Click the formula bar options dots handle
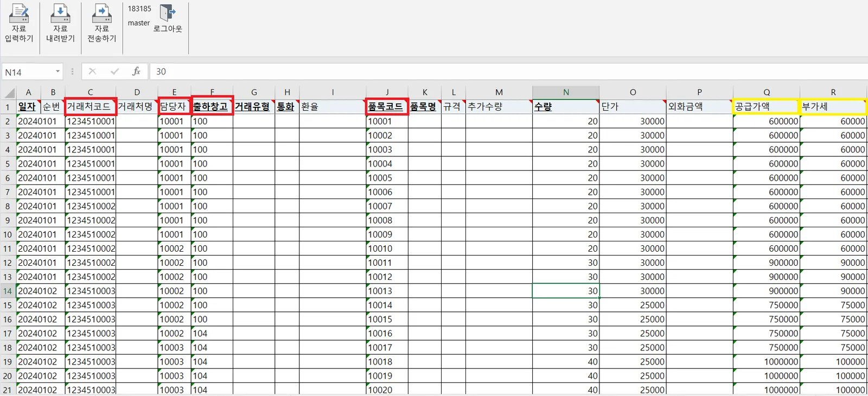The height and width of the screenshot is (396, 868). tap(72, 72)
